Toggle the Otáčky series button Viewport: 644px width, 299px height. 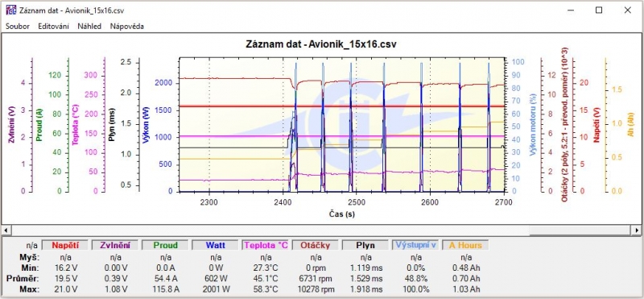[x=315, y=246]
